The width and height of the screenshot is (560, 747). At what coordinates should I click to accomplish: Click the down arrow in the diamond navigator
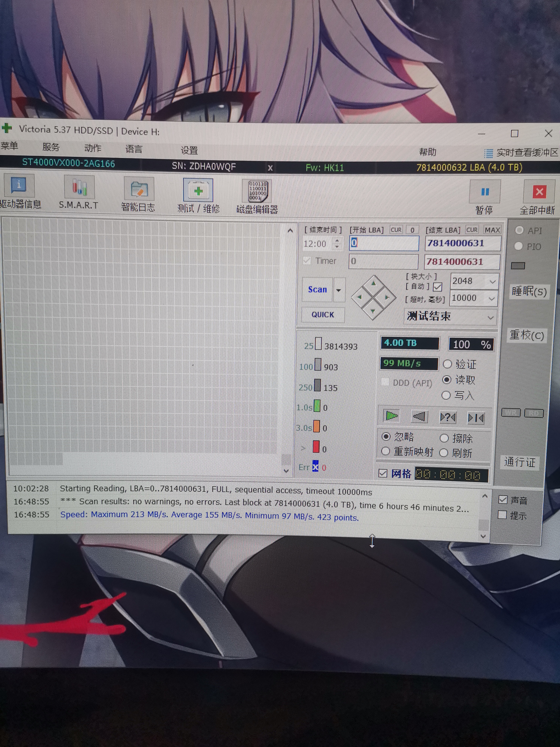(373, 311)
